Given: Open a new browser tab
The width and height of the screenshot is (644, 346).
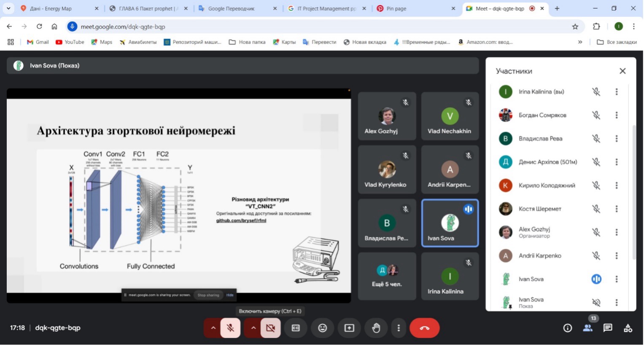Looking at the screenshot, I should 557,8.
